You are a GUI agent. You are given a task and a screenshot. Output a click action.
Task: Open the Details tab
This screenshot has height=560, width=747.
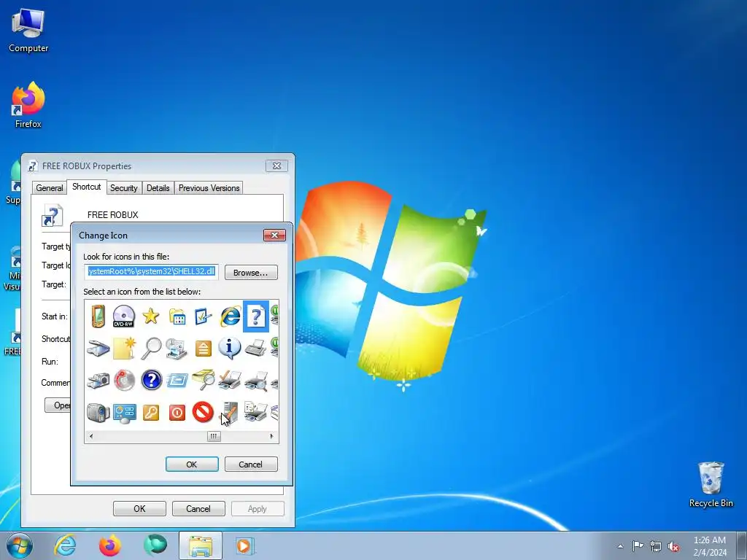tap(158, 188)
